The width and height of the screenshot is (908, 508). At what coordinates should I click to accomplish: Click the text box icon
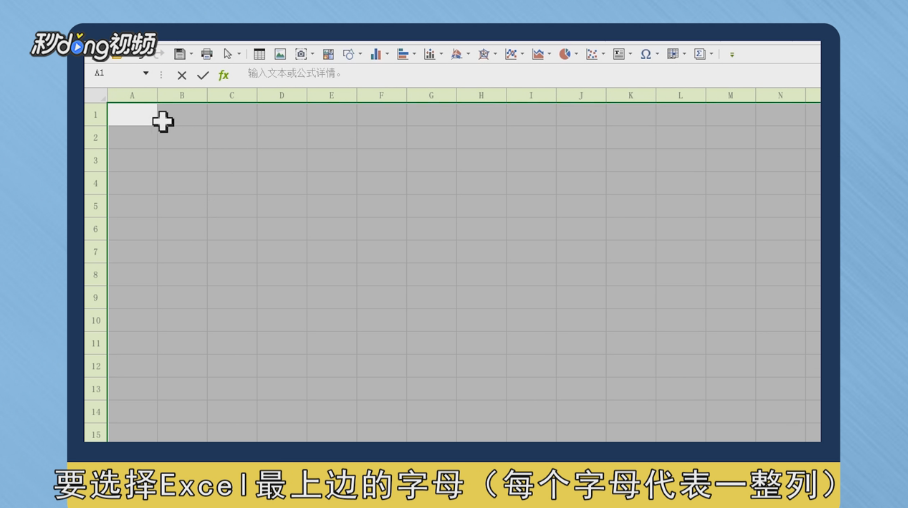618,54
